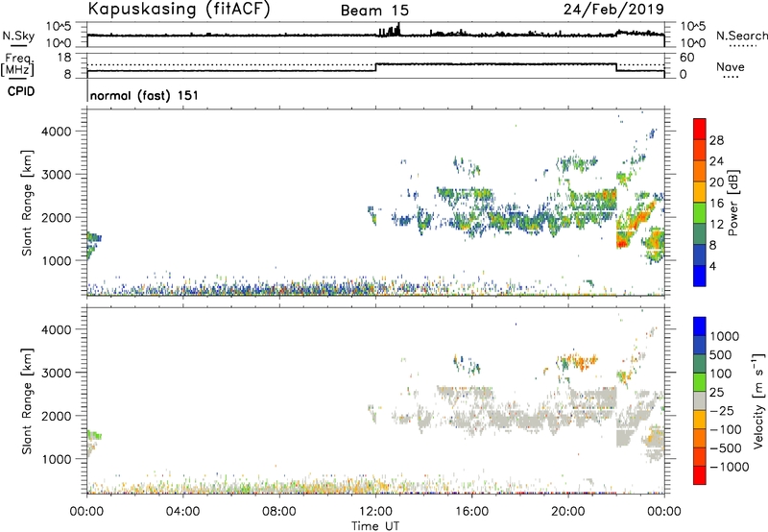
Task: Click the "4000" tick on the power panel
Action: point(56,132)
